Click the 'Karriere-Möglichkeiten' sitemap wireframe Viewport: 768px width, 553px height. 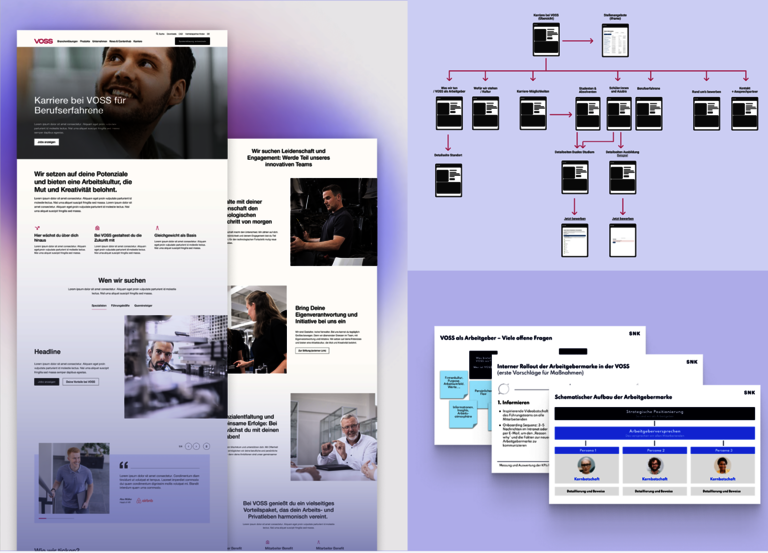click(533, 113)
